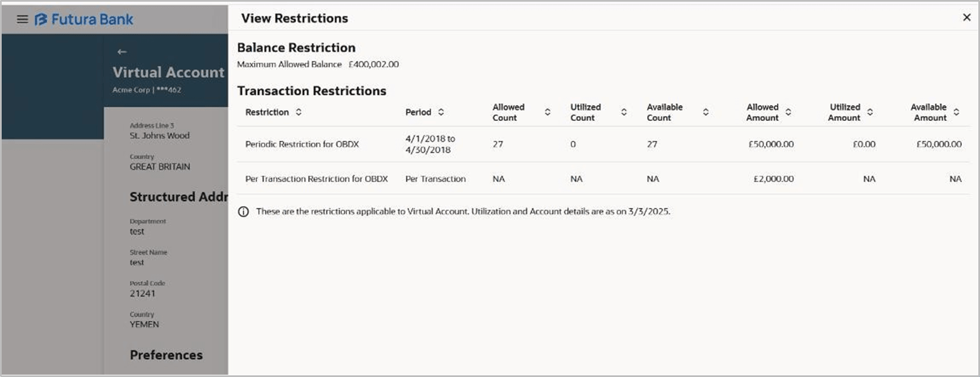
Task: Click the back arrow above Virtual Account
Action: [x=121, y=51]
